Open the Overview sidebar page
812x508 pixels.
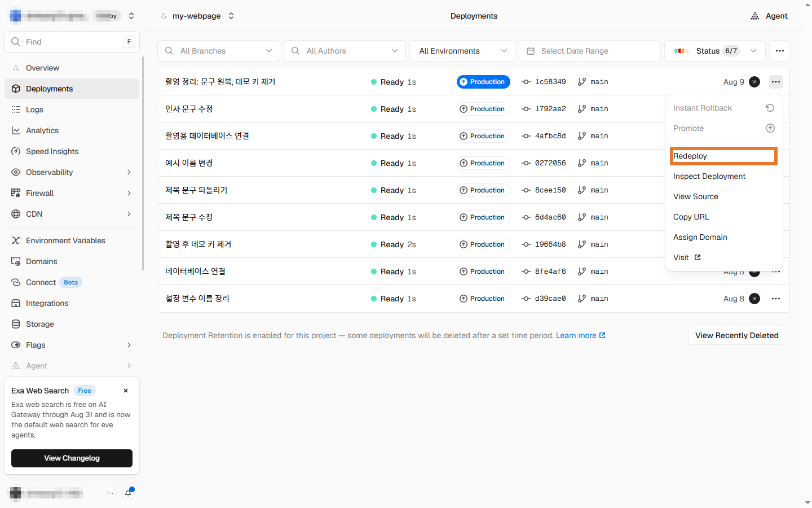coord(72,68)
